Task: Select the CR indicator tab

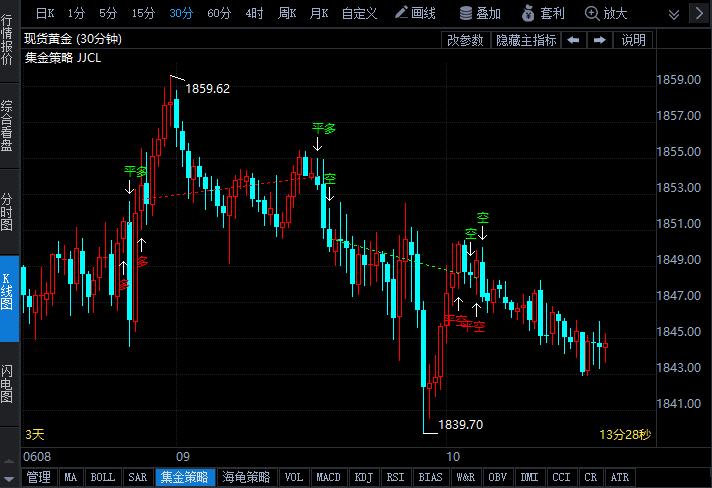Action: tap(591, 478)
